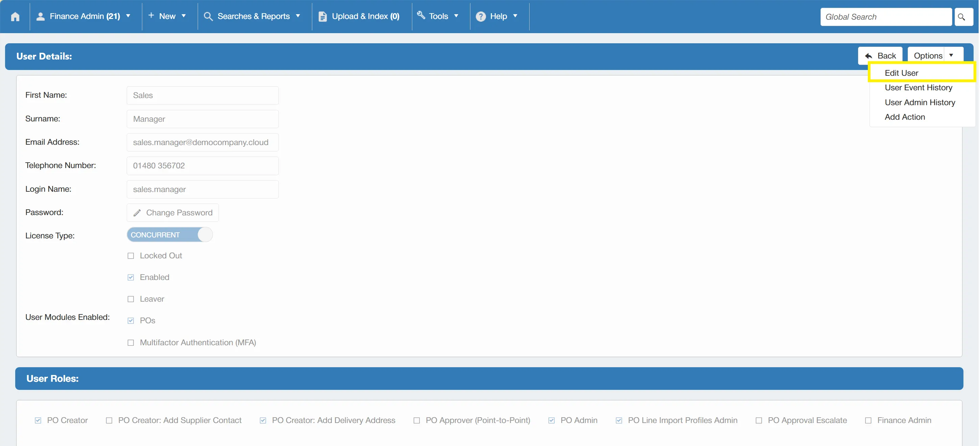Click the magnifier icon for Searches & Reports
This screenshot has width=980, height=446.
[208, 16]
